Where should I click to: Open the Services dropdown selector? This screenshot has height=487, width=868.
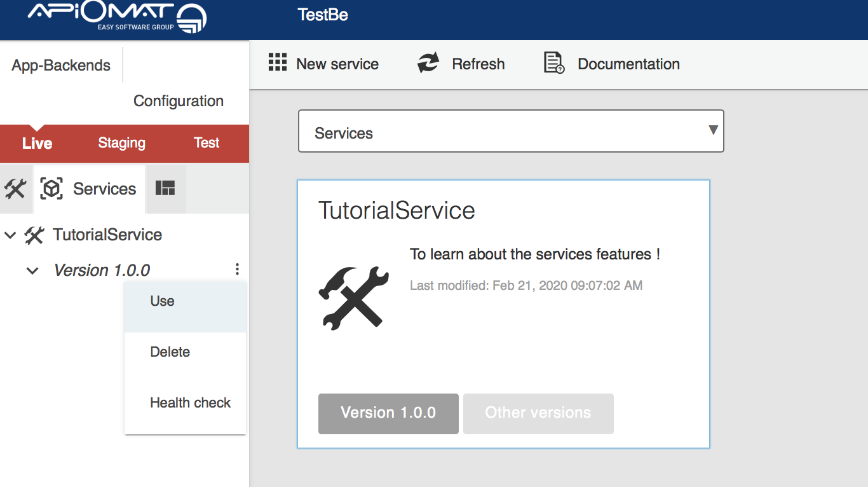click(511, 132)
